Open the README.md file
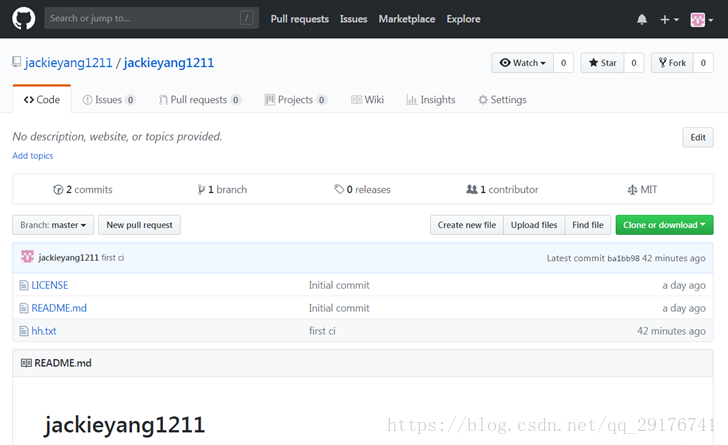This screenshot has width=728, height=445. [x=59, y=308]
